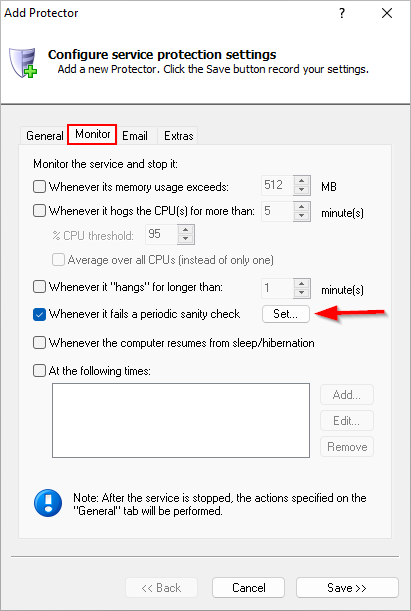This screenshot has height=611, width=411.
Task: Click the Set... sanity check button
Action: [x=286, y=314]
